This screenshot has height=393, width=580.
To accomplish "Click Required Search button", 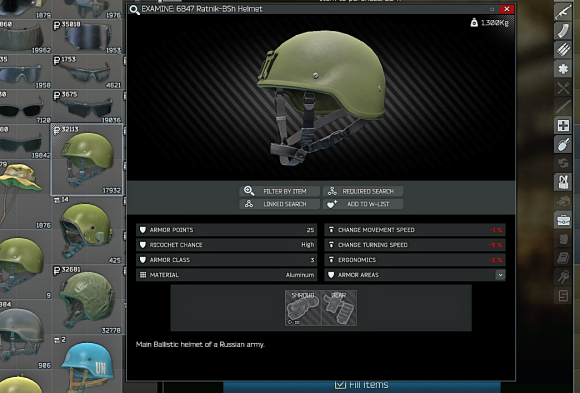I will (363, 191).
